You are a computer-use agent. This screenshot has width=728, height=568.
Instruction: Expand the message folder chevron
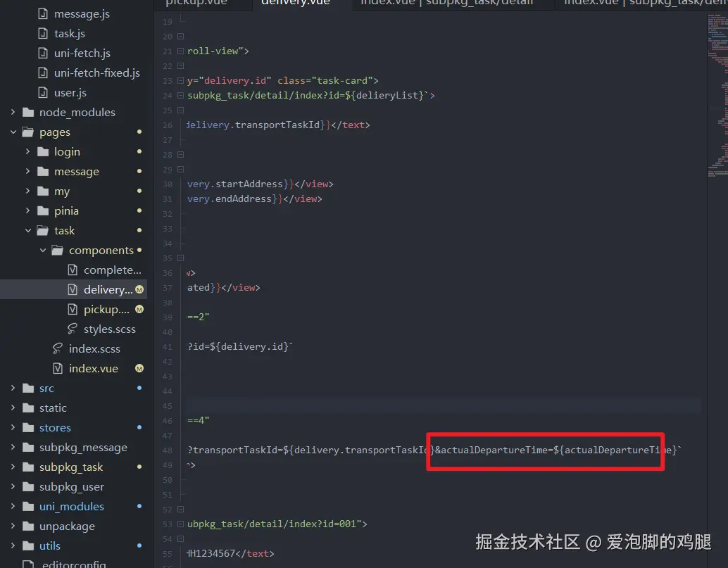pyautogui.click(x=28, y=171)
